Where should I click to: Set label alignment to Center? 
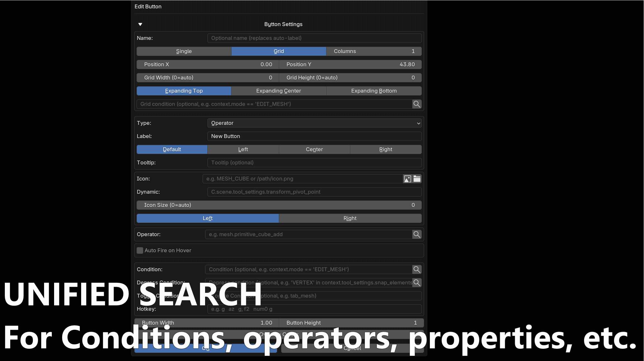[x=315, y=149]
